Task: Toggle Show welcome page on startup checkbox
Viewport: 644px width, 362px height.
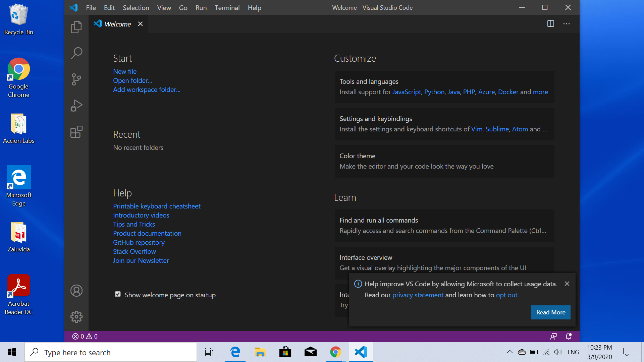Action: 118,294
